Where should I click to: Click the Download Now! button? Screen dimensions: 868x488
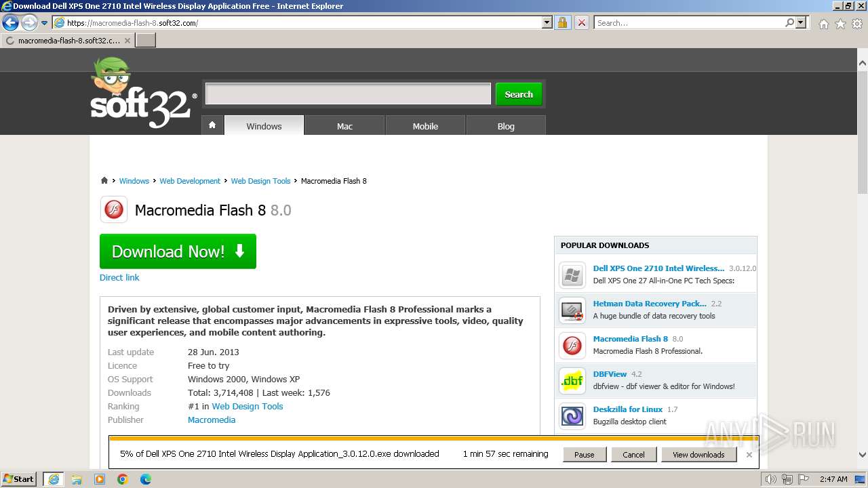(x=178, y=251)
